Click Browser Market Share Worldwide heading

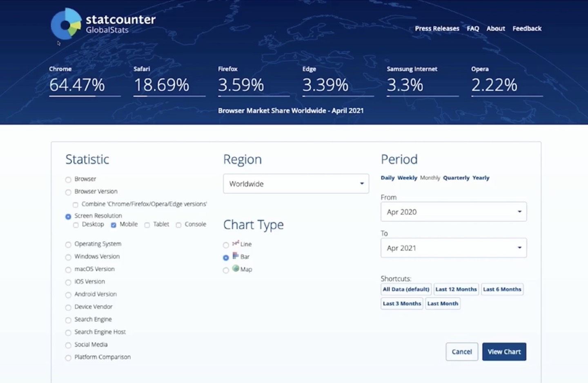tap(291, 111)
